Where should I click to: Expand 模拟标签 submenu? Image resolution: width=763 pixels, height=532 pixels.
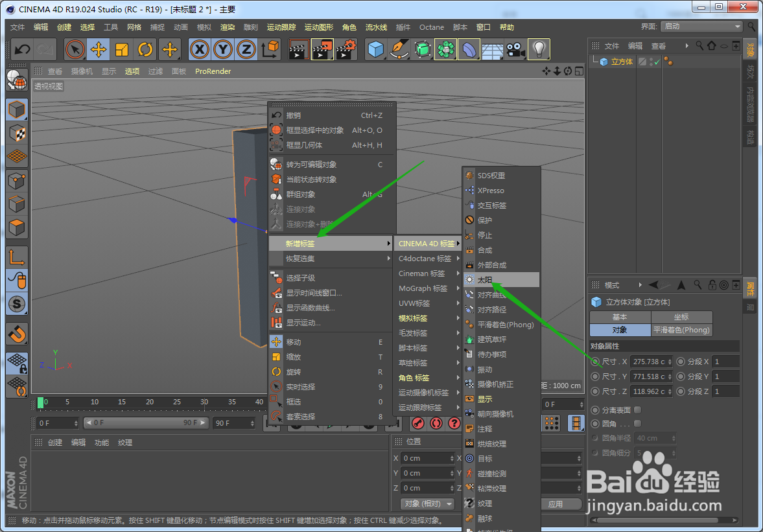tap(428, 318)
